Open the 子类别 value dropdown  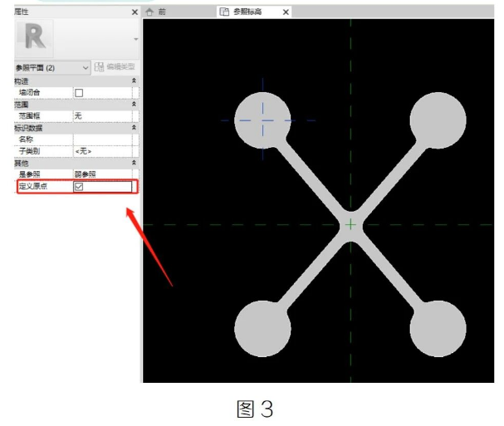pyautogui.click(x=102, y=151)
